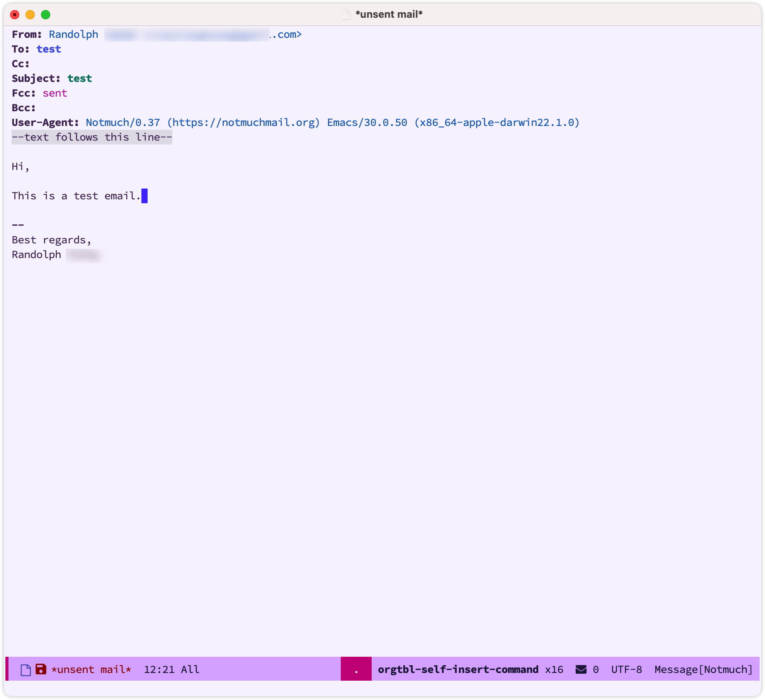Click the recipient 'test' in the To field
This screenshot has width=765, height=700.
click(x=49, y=49)
